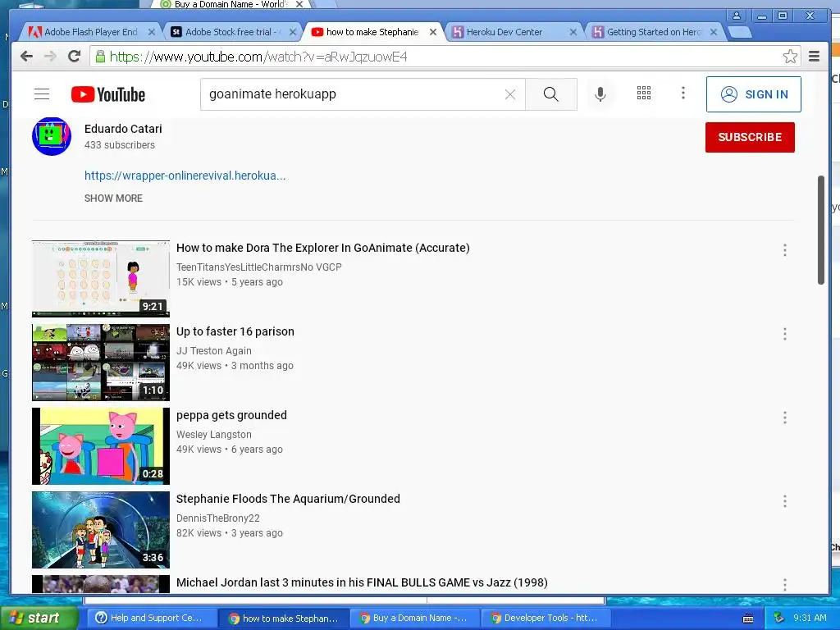Switch to background Buy a Domain Name tab
The image size is (840, 630).
(x=231, y=4)
